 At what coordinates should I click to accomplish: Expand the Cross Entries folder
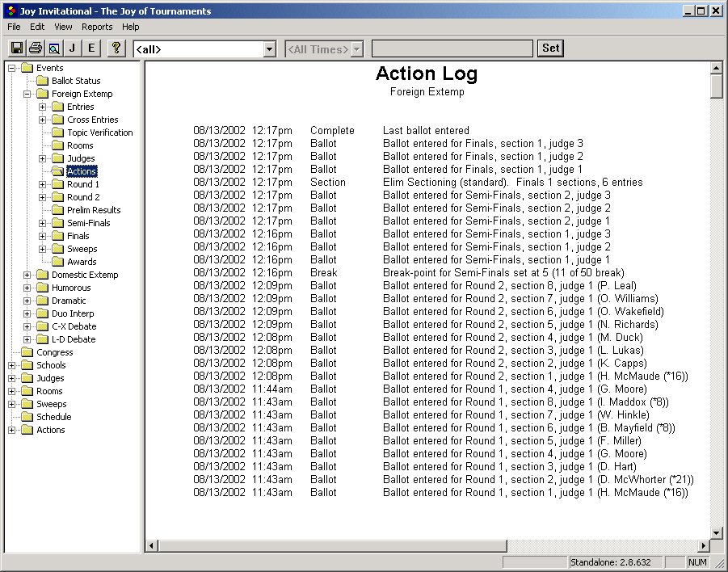pyautogui.click(x=43, y=120)
